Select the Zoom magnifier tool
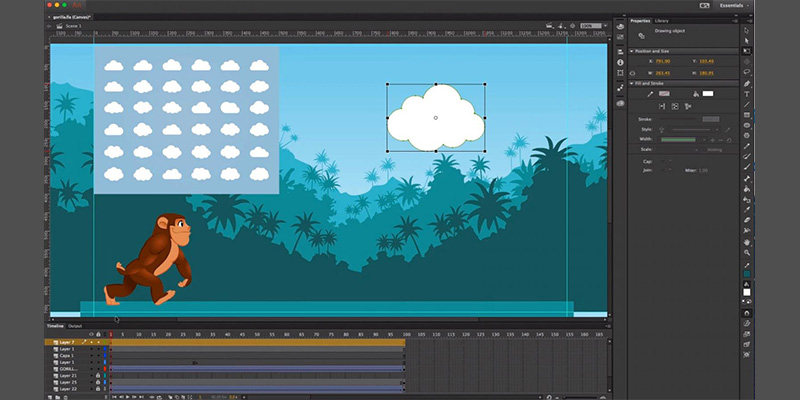Image resolution: width=800 pixels, height=400 pixels. 746,252
